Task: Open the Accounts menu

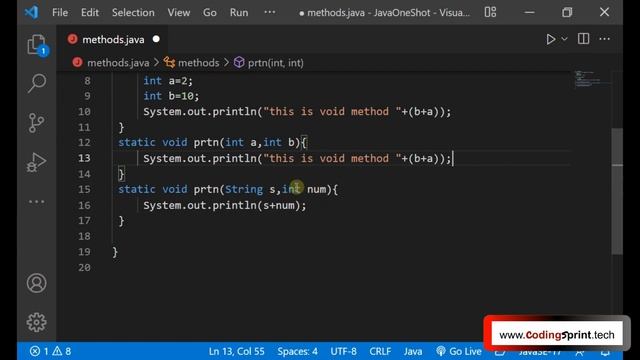Action: click(36, 283)
